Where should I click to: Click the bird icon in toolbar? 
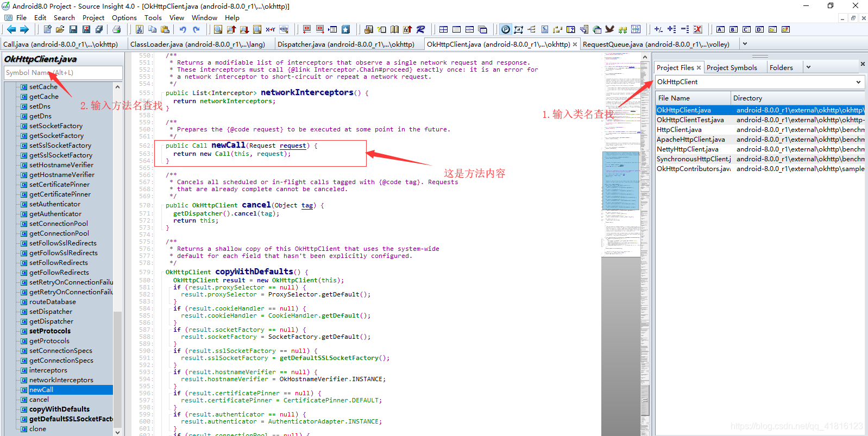(610, 29)
